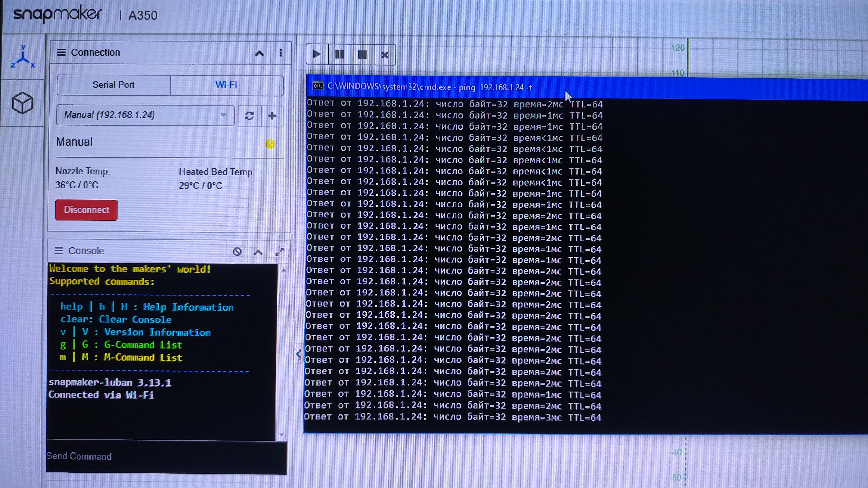This screenshot has height=488, width=868.
Task: Click the Heated Bed Temp 29°C / 0°C reading
Action: pos(215,179)
